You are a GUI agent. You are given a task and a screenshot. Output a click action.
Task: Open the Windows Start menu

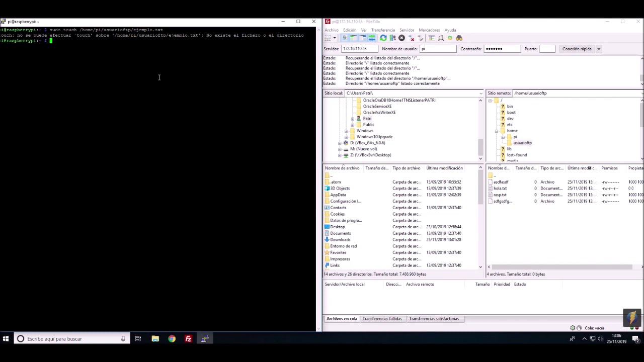tap(6, 339)
